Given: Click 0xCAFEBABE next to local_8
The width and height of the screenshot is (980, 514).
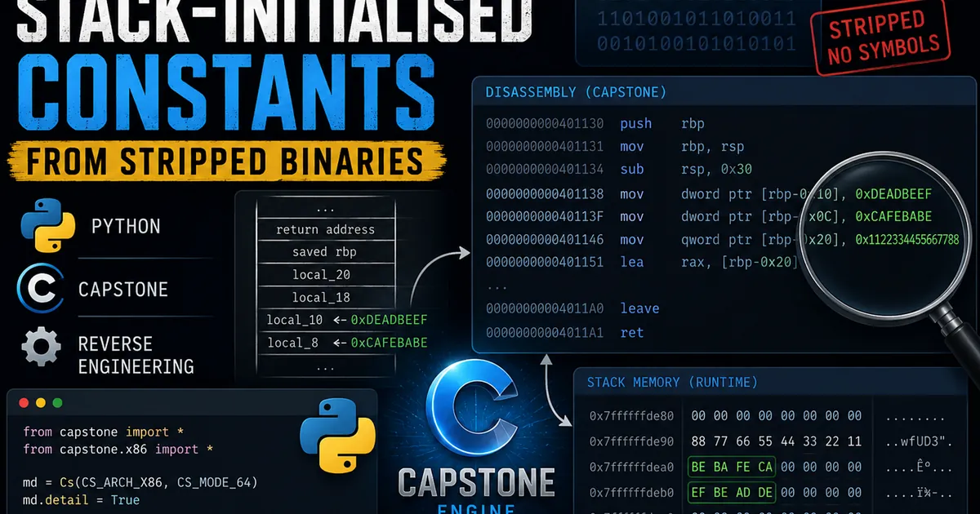Looking at the screenshot, I should (x=390, y=343).
